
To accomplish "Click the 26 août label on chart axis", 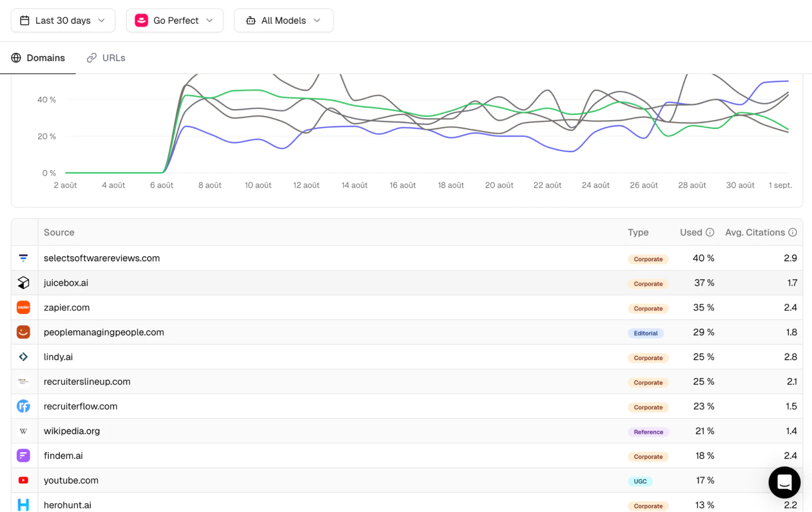I will 644,185.
